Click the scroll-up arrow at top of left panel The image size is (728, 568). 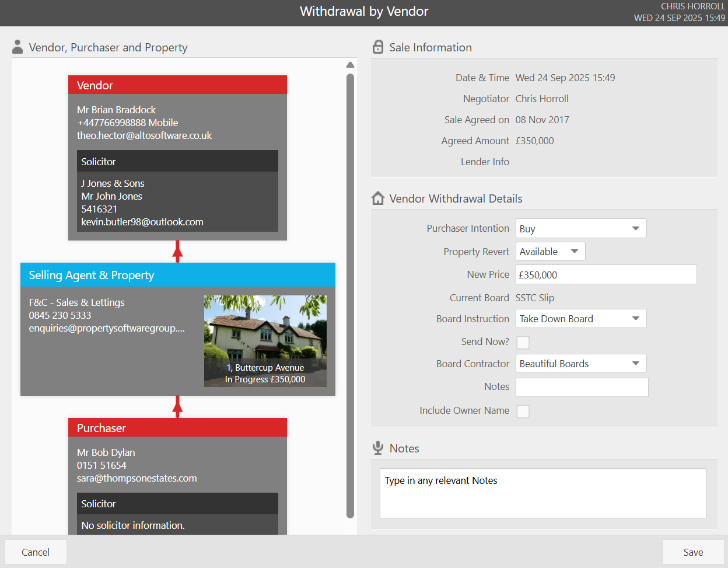tap(350, 65)
